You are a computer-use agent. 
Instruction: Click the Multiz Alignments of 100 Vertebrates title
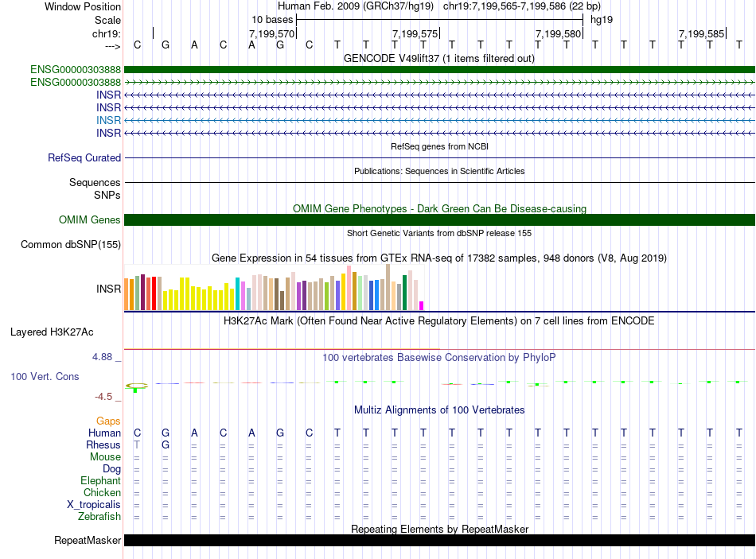click(439, 410)
